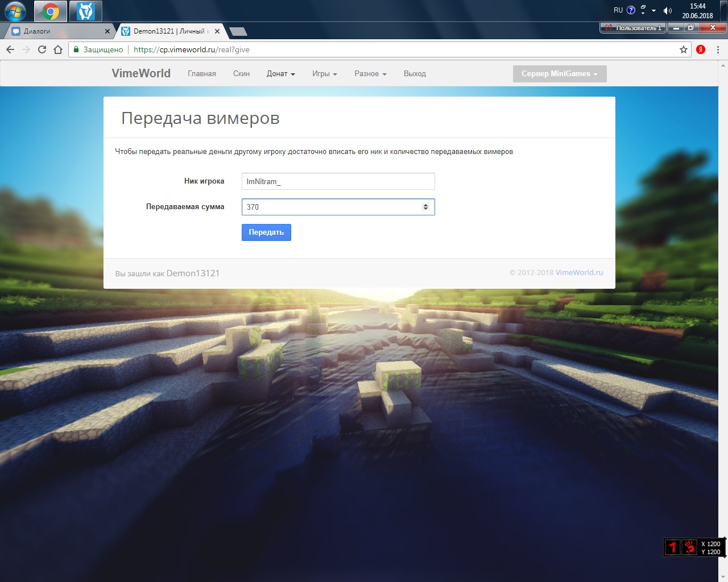The width and height of the screenshot is (728, 582).
Task: Open the browser home page
Action: (x=58, y=49)
